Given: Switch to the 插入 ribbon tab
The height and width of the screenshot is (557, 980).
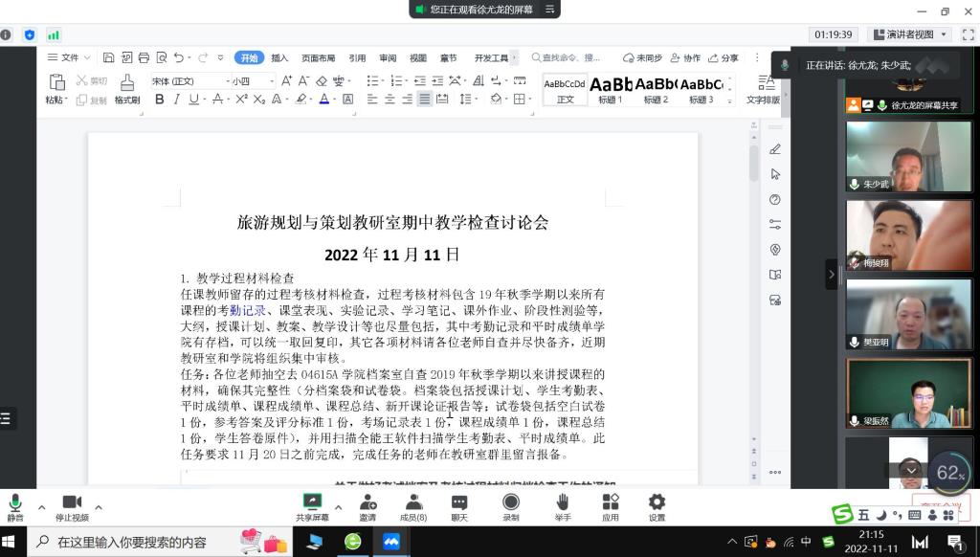Looking at the screenshot, I should tap(279, 57).
